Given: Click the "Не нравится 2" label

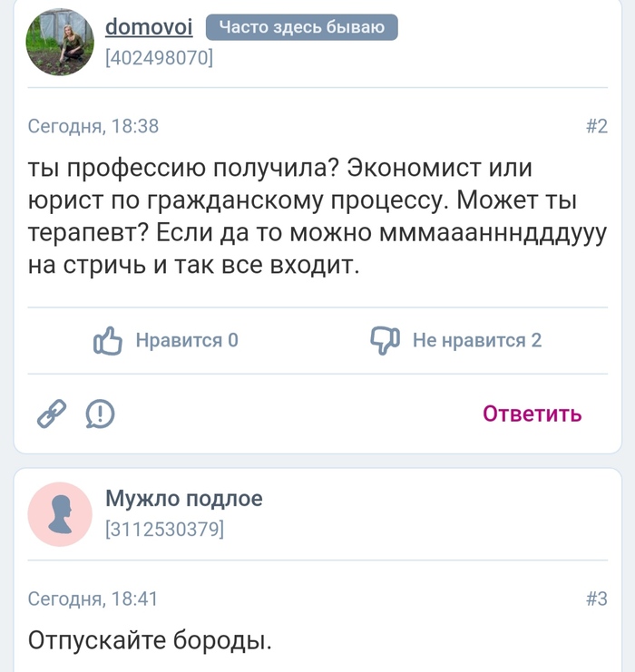Looking at the screenshot, I should coord(477,341).
